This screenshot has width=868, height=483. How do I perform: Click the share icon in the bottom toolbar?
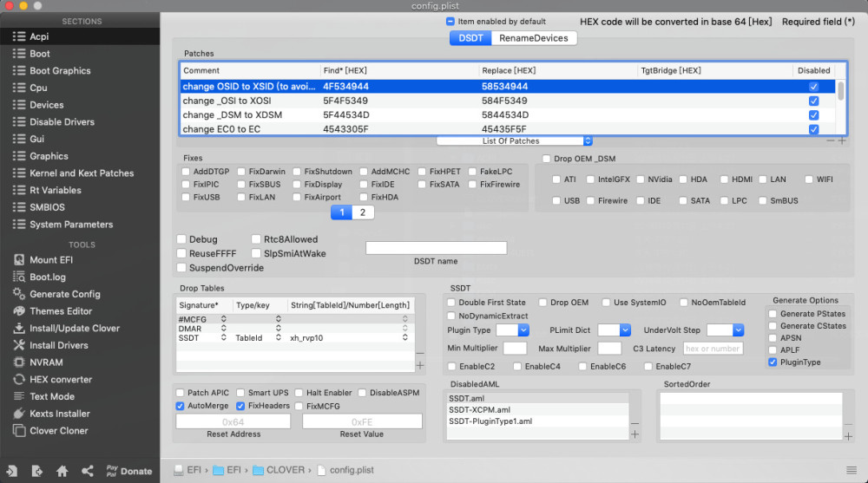pos(88,471)
